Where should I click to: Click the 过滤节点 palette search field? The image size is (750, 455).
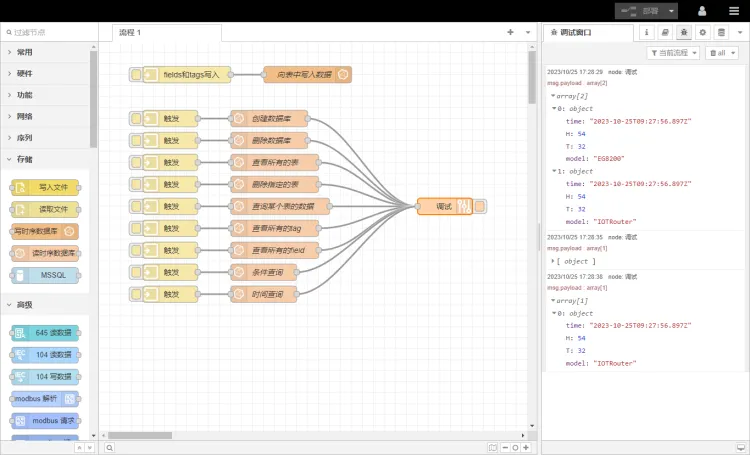[48, 32]
